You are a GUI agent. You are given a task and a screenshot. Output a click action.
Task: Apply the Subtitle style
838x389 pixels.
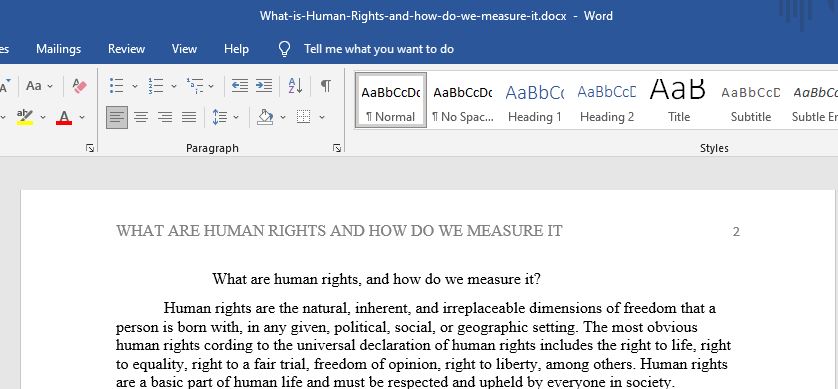click(750, 100)
